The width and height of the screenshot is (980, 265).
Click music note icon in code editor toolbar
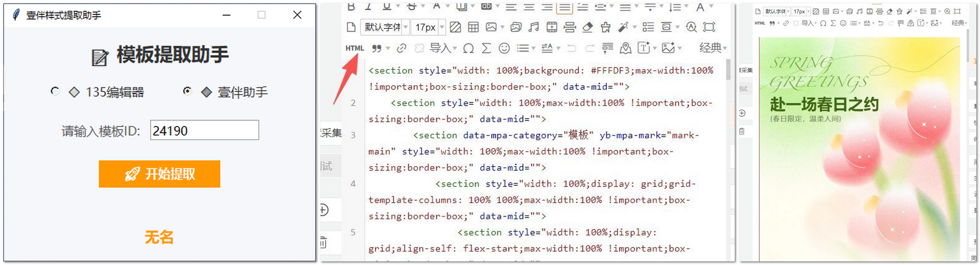click(x=533, y=27)
